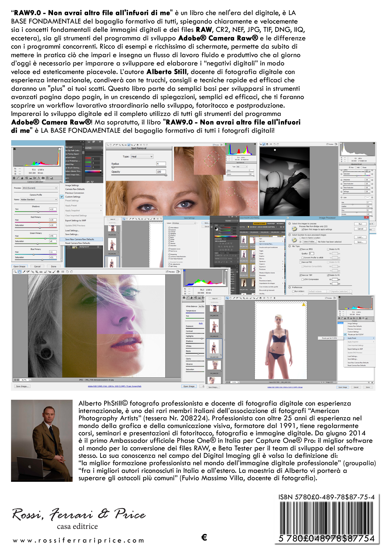Viewport: 392px width, 556px height.
Task: Select the Zoom tool in bottom-left Camera Raw toolbar
Action: coord(15,272)
